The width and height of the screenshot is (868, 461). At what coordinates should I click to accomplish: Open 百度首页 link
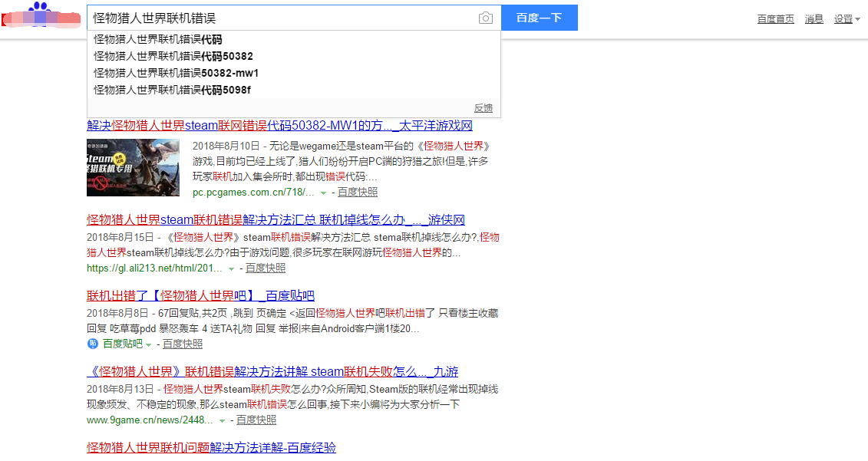(776, 19)
